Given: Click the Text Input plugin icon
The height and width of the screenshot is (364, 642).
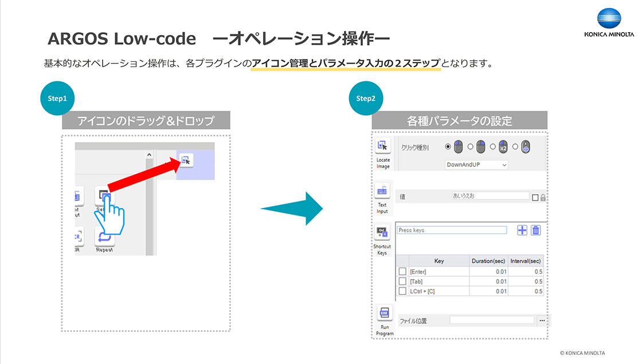Looking at the screenshot, I should tap(382, 191).
